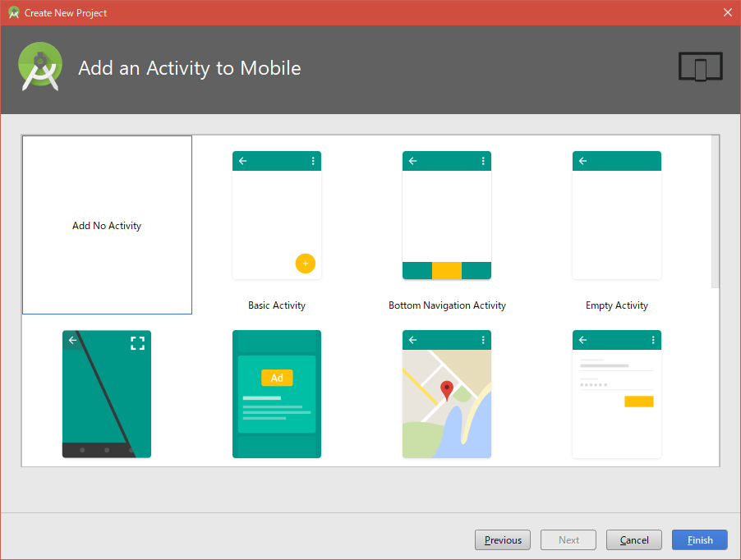Select the Bottom Navigation Activity template

pyautogui.click(x=446, y=215)
